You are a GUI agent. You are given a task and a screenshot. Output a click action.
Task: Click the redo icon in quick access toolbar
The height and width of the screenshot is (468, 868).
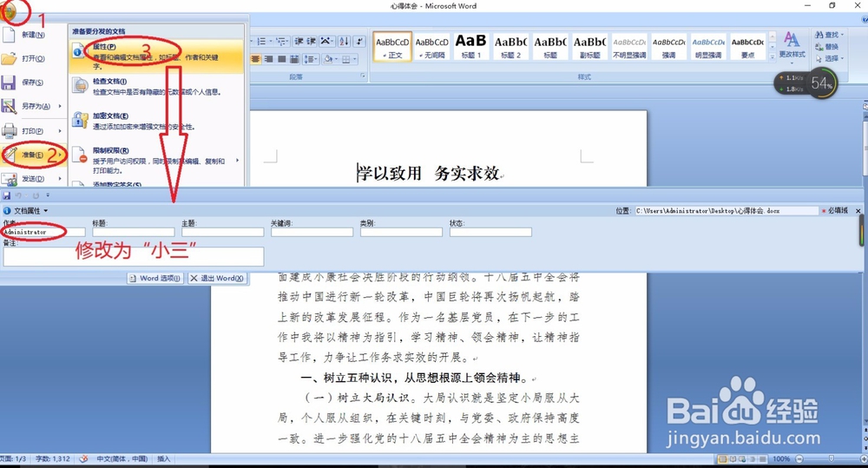pyautogui.click(x=36, y=195)
